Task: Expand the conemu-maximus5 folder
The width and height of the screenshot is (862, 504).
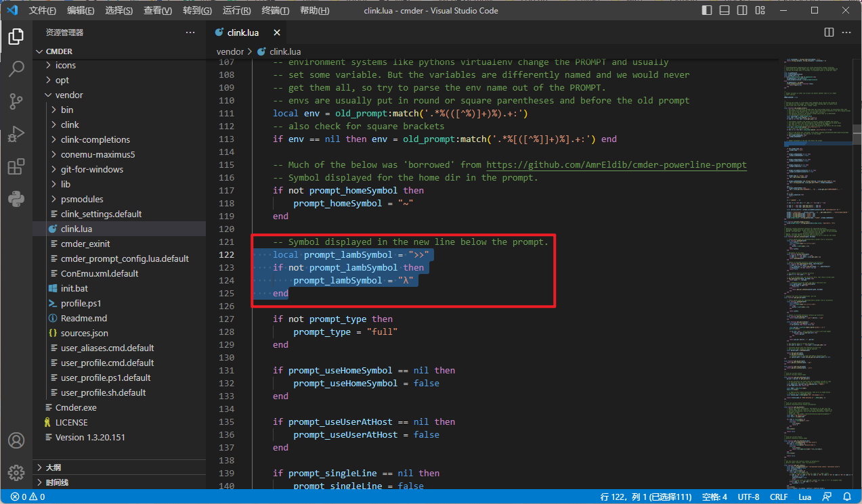Action: [119, 154]
